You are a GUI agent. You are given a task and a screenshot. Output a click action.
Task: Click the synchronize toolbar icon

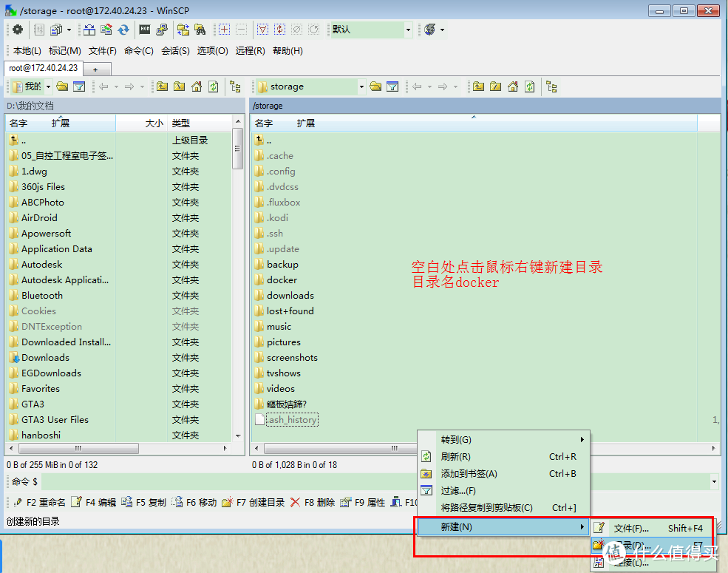[106, 30]
